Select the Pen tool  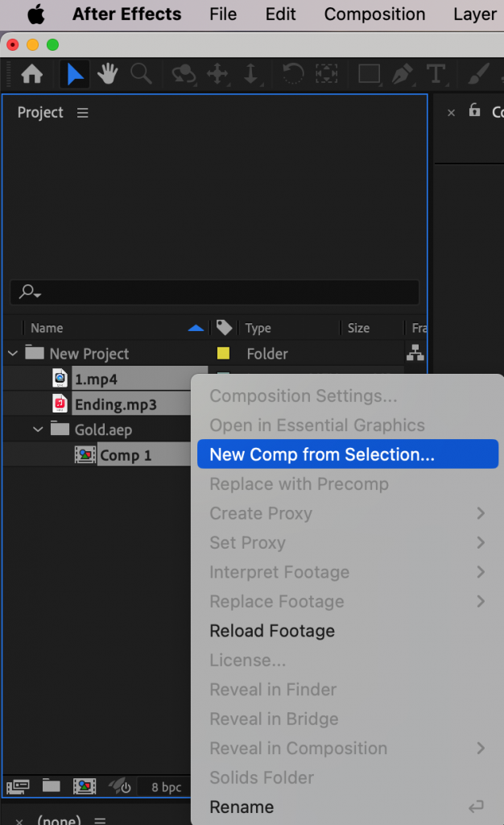[403, 73]
